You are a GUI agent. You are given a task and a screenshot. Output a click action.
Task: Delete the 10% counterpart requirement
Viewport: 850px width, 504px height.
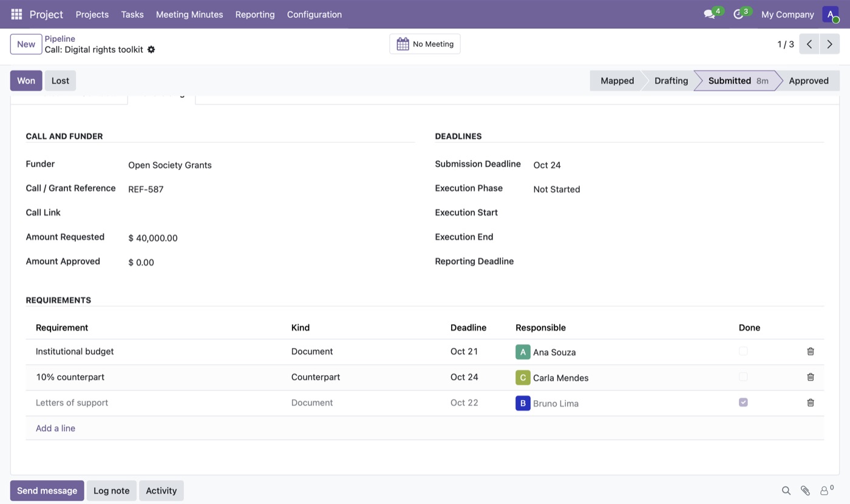[x=811, y=377]
